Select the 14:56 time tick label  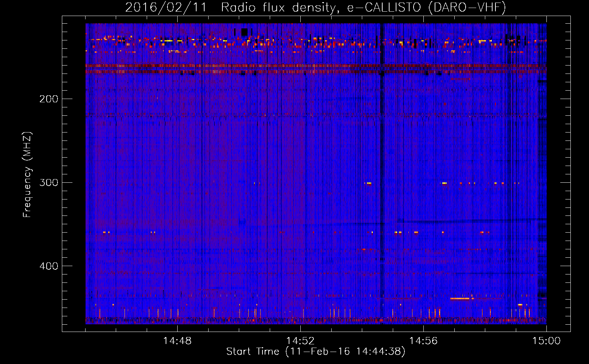click(x=423, y=341)
